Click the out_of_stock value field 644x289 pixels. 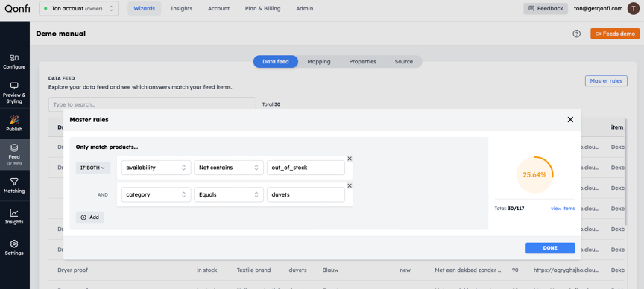pyautogui.click(x=306, y=168)
